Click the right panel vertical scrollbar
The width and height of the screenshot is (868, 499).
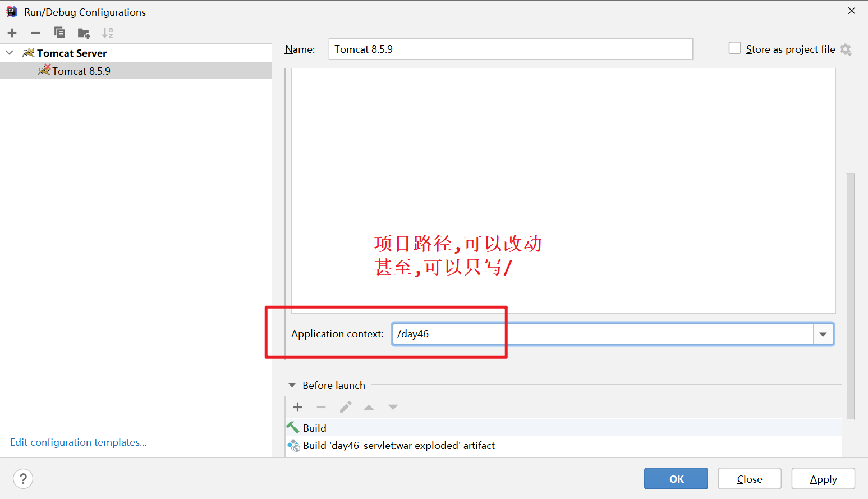coord(850,296)
